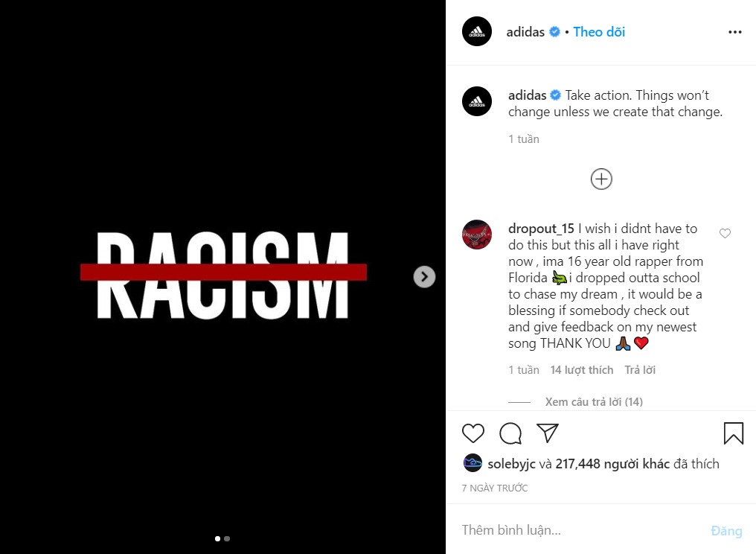Open likes list 217,448 người khác
756x554 pixels.
coord(612,464)
